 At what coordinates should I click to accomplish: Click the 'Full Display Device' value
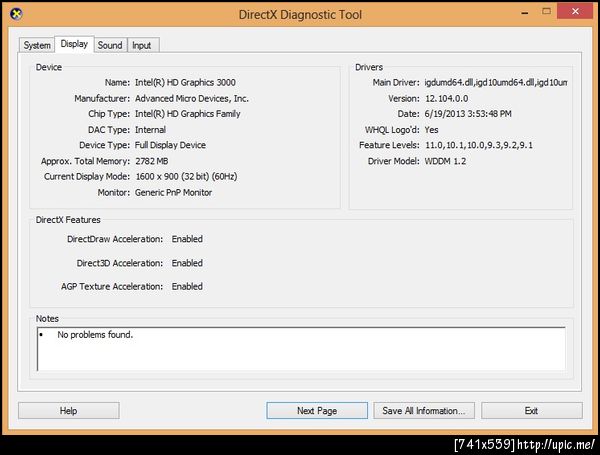tap(170, 145)
